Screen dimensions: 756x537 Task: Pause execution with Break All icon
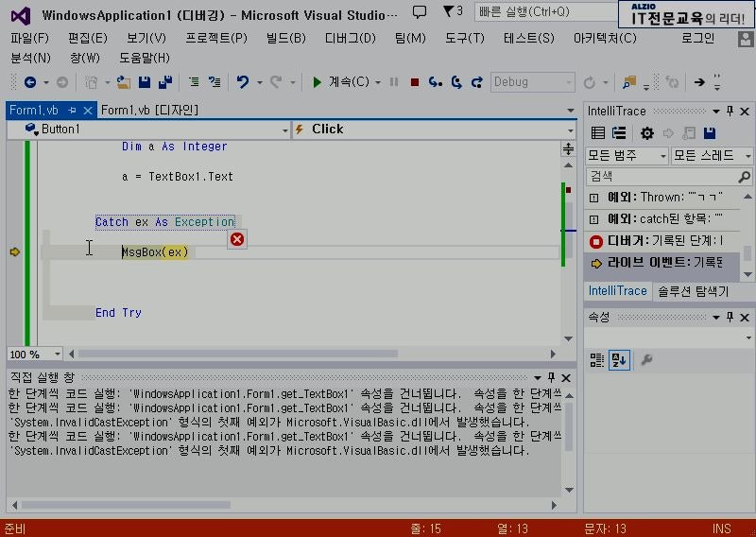tap(394, 82)
